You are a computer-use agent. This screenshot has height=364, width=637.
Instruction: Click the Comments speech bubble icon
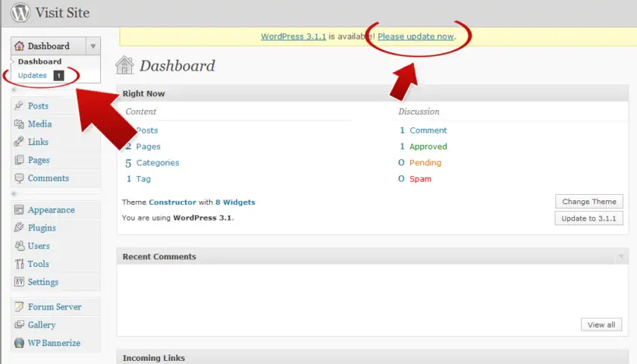pos(19,178)
